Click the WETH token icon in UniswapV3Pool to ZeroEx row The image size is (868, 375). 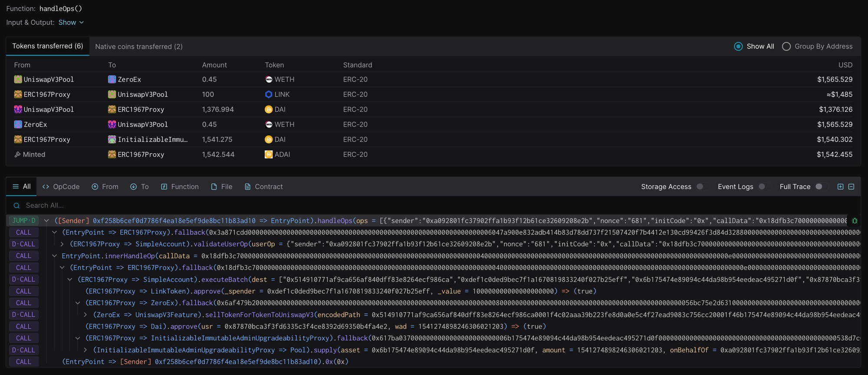coord(269,80)
